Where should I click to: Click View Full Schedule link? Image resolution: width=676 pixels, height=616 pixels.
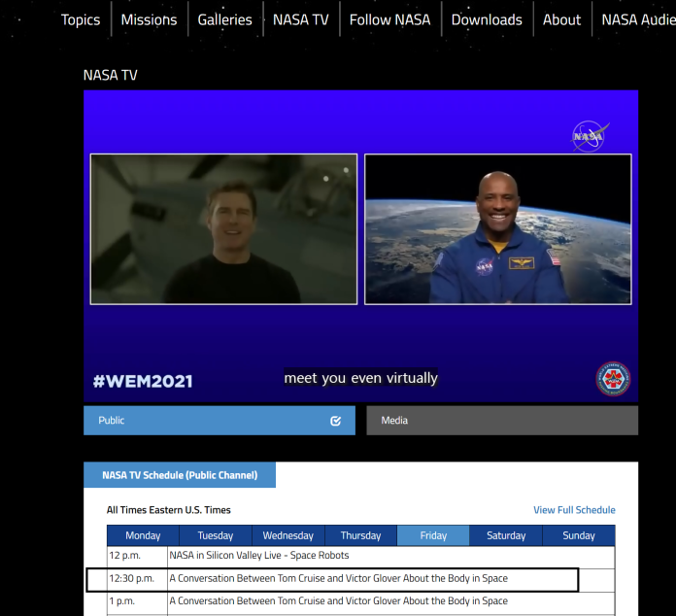click(x=574, y=510)
